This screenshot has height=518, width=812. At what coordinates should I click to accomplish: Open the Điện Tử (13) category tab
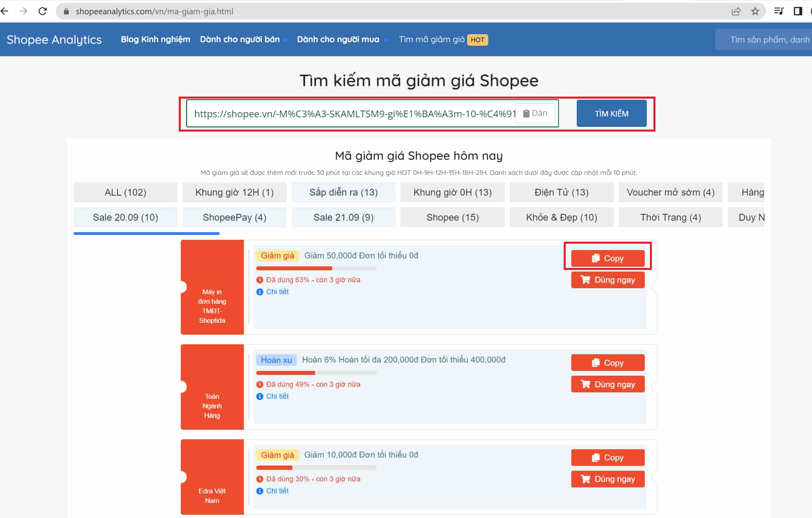click(561, 192)
